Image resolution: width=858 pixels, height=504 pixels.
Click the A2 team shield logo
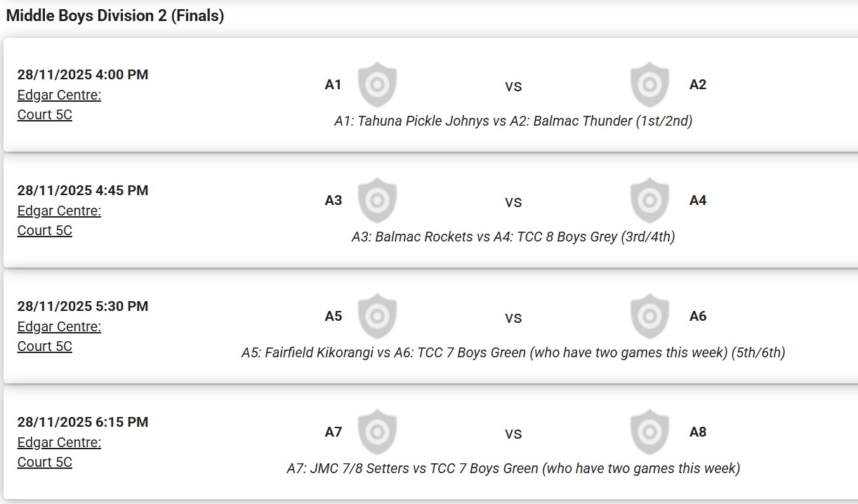click(x=649, y=85)
